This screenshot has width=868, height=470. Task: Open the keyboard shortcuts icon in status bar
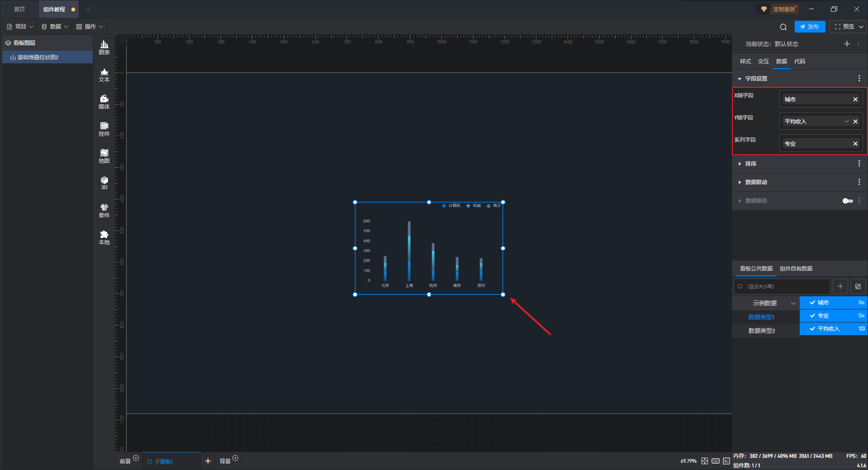tap(716, 461)
